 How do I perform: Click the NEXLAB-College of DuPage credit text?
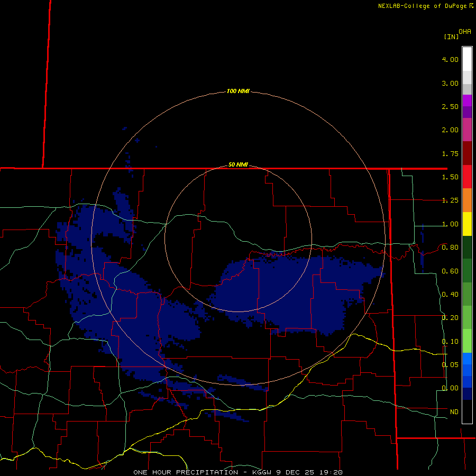point(422,6)
